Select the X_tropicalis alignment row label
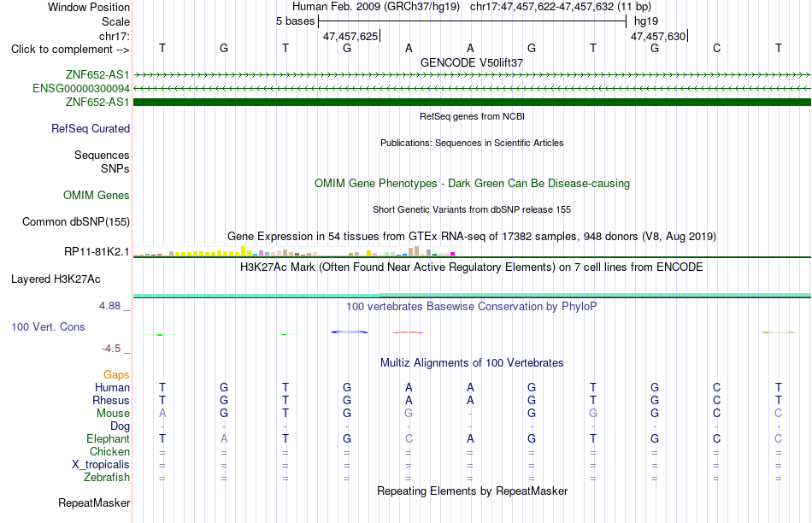Viewport: 812px width, 523px height. 101,465
